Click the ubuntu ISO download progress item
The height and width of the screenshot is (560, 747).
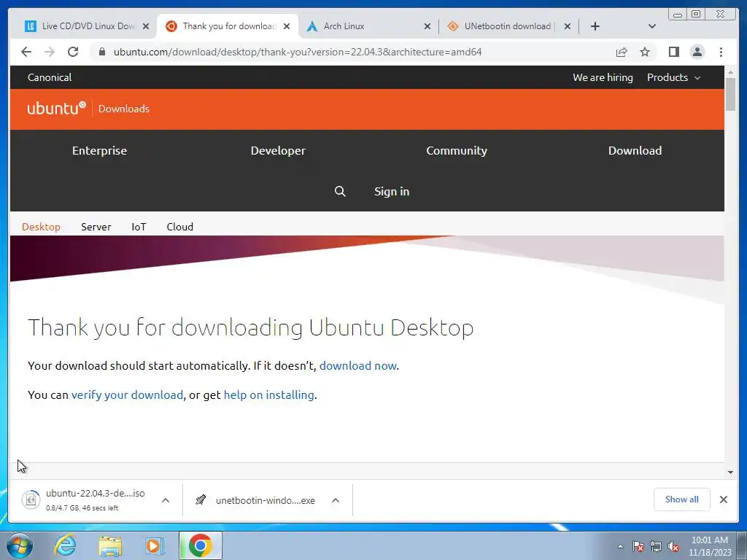(x=86, y=500)
